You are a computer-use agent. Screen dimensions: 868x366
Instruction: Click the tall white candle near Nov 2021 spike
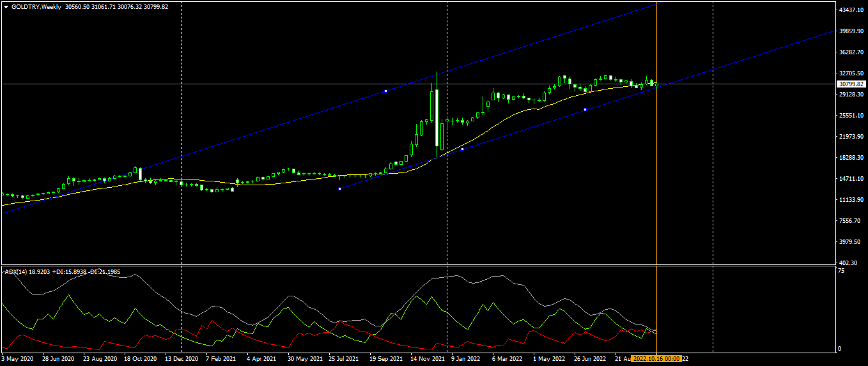point(437,119)
